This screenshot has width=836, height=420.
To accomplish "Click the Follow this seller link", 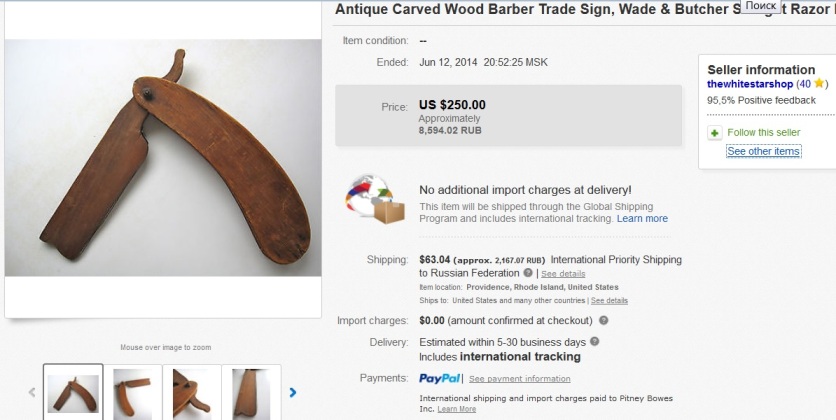I will click(x=763, y=133).
